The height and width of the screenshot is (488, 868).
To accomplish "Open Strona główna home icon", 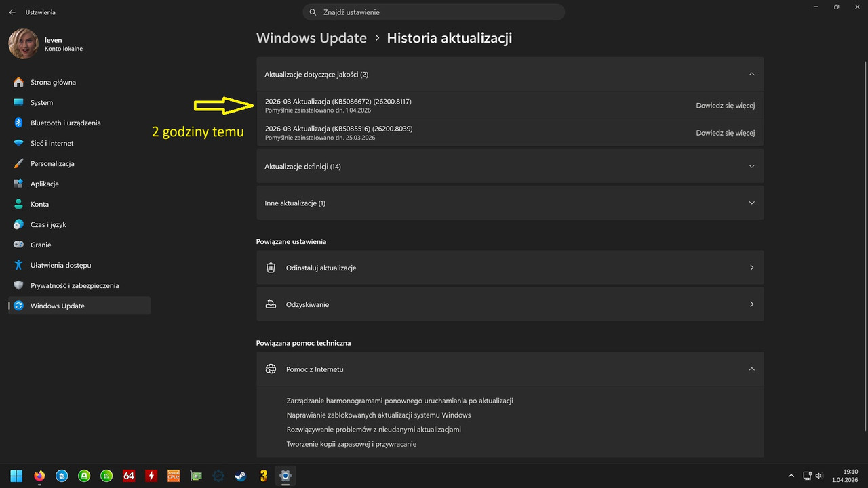I will tap(18, 82).
